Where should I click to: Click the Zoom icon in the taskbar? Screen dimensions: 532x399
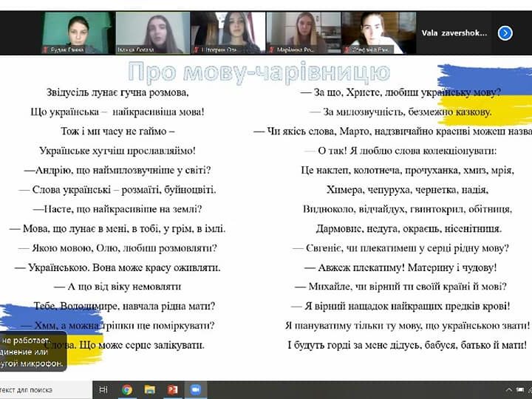196,389
